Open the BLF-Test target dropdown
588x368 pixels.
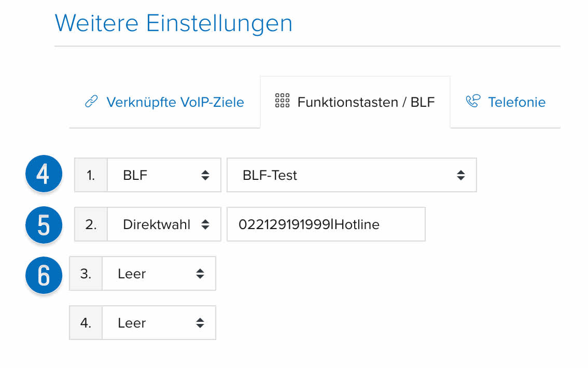click(352, 175)
